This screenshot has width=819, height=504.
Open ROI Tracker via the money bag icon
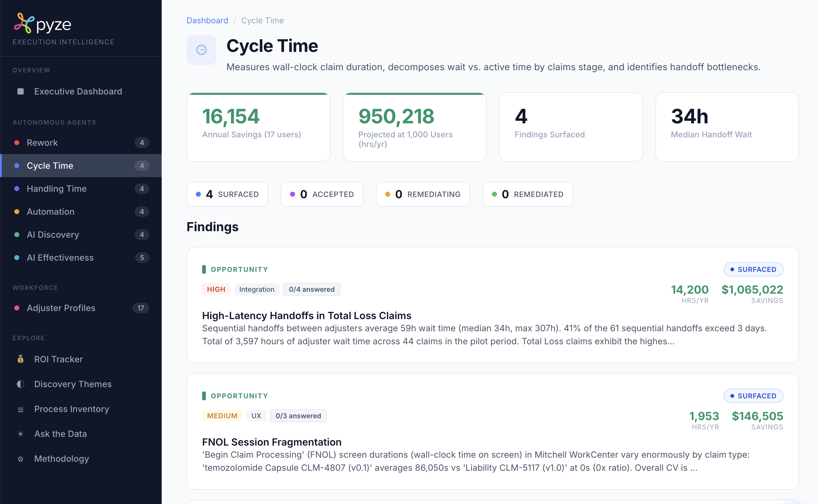tap(20, 359)
